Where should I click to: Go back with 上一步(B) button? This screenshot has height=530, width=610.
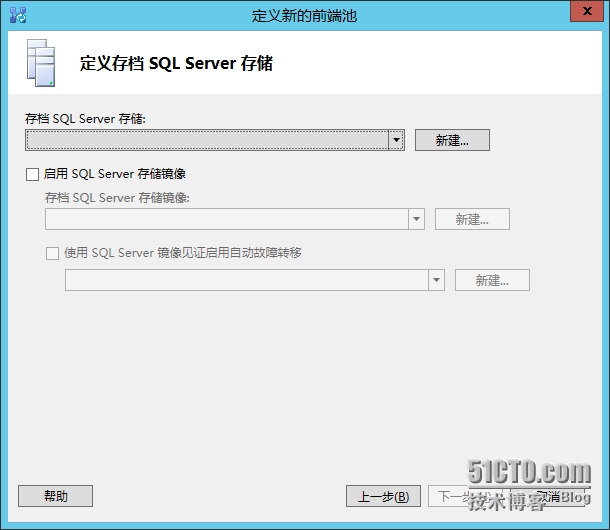[383, 496]
